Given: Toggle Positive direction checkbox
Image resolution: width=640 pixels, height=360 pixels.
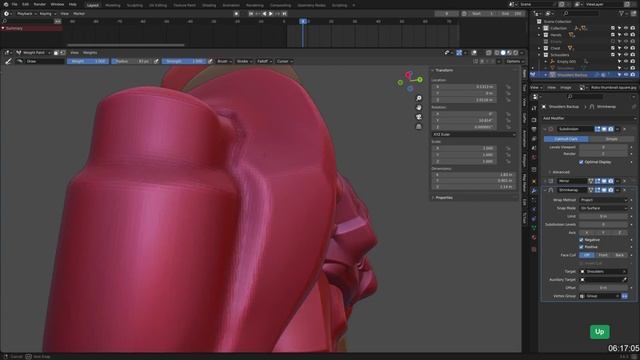Looking at the screenshot, I should point(581,247).
